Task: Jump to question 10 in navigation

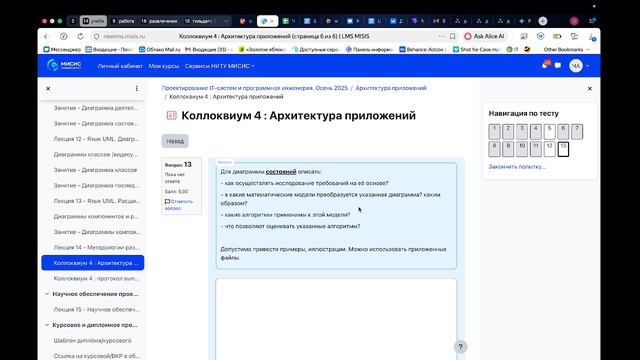Action: coord(522,149)
